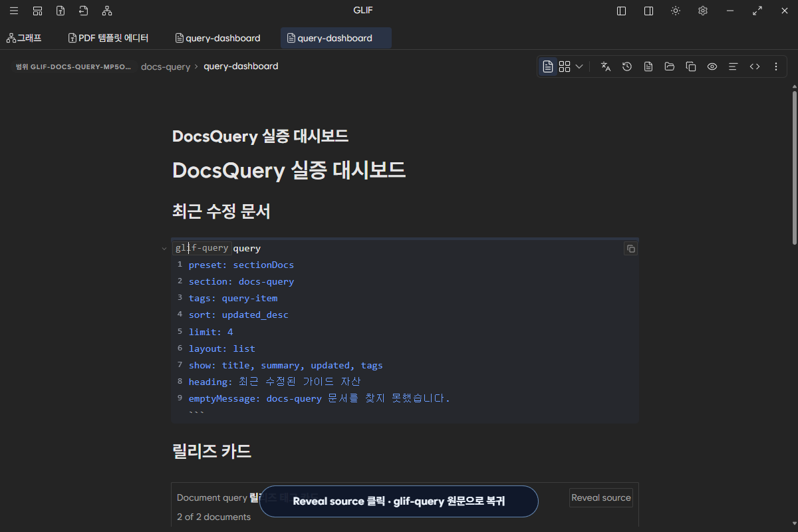
Task: Click the small 'DocsQuery 실증 대시보드' heading
Action: [x=260, y=136]
